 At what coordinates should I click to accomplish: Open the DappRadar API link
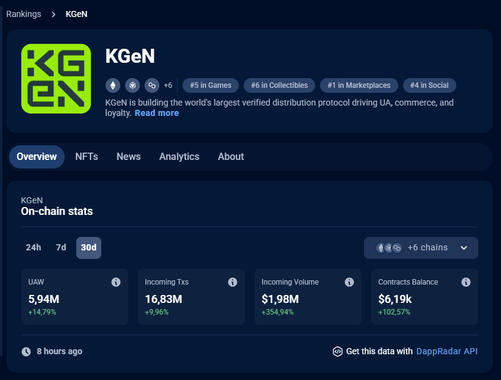pyautogui.click(x=447, y=351)
